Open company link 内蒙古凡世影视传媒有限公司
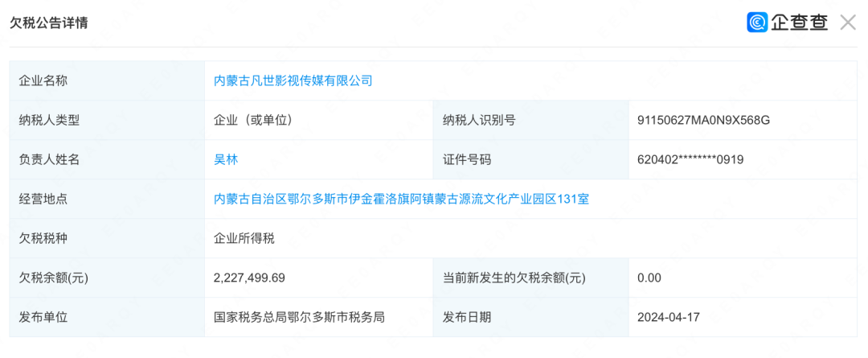 (x=293, y=81)
